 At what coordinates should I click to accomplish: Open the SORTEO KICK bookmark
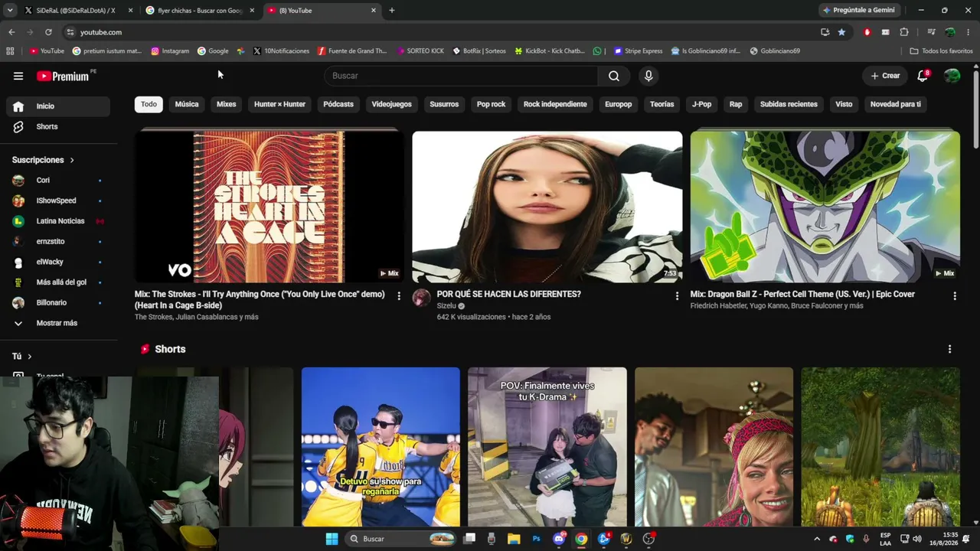pyautogui.click(x=420, y=51)
